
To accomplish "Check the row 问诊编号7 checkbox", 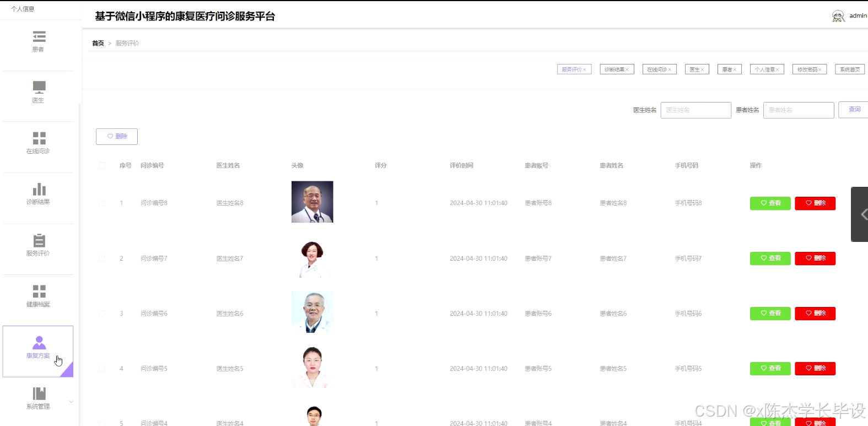I will click(102, 258).
